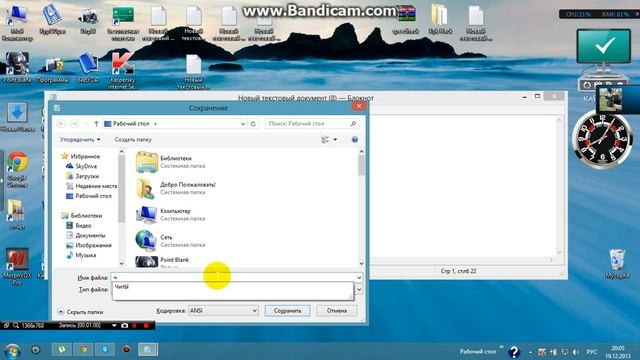Open the MorphVOX Pro desktop shortcut

[17, 266]
